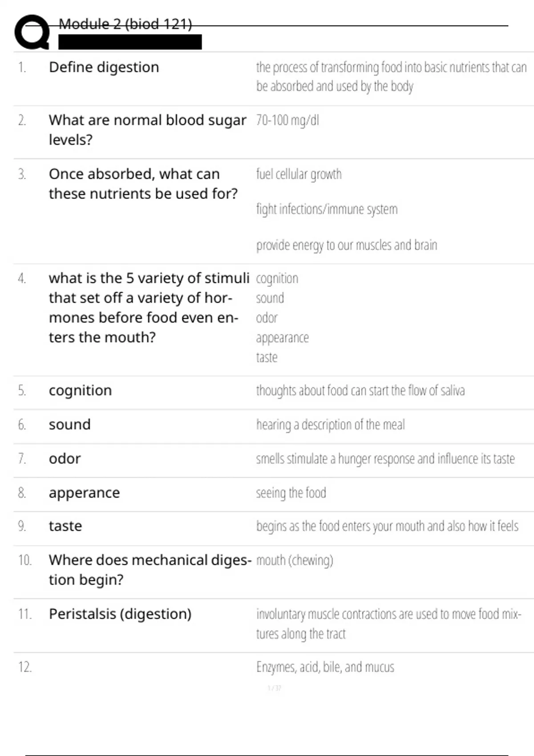This screenshot has width=534, height=756.
Task: Click the row number 12 label
Action: point(25,667)
